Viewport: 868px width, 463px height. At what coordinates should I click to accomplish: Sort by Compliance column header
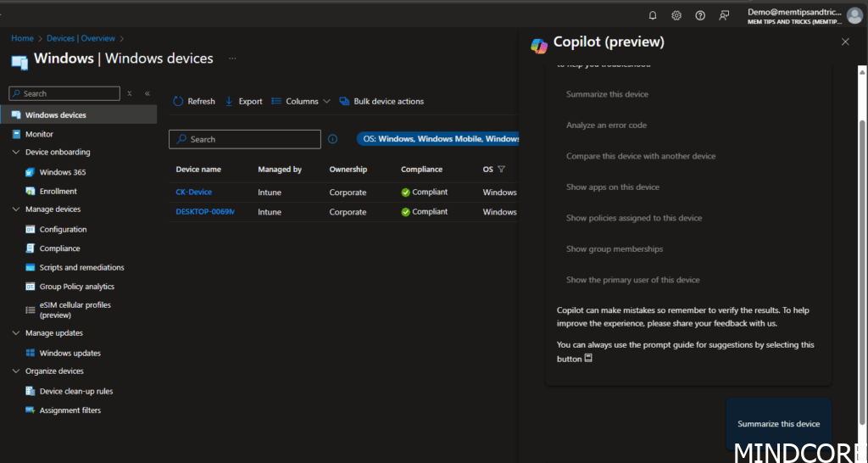pos(421,170)
